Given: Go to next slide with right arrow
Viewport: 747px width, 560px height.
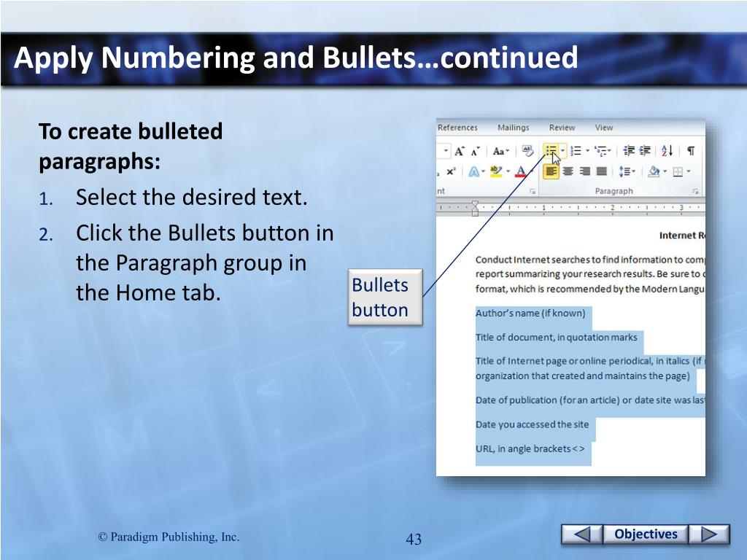Looking at the screenshot, I should click(x=709, y=534).
